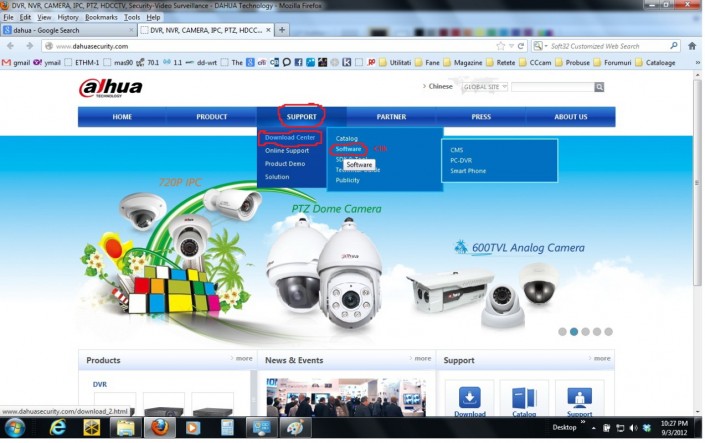Click the Dahua logo

(x=111, y=88)
